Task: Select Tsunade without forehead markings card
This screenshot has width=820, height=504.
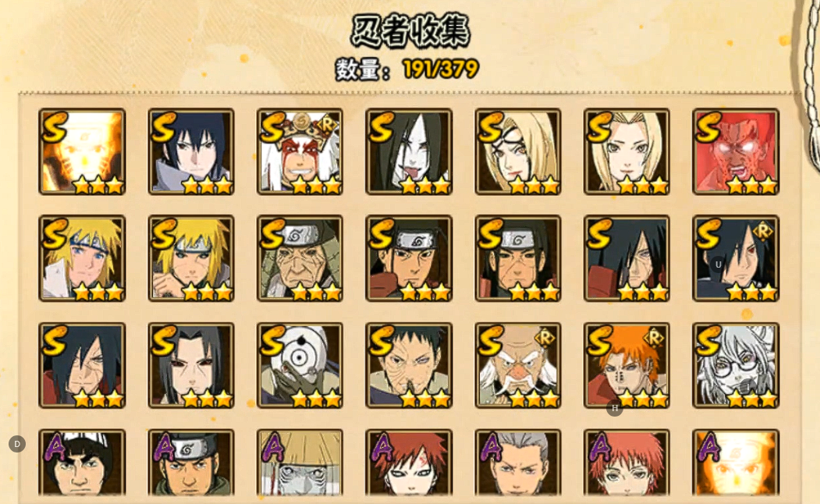Action: [627, 151]
